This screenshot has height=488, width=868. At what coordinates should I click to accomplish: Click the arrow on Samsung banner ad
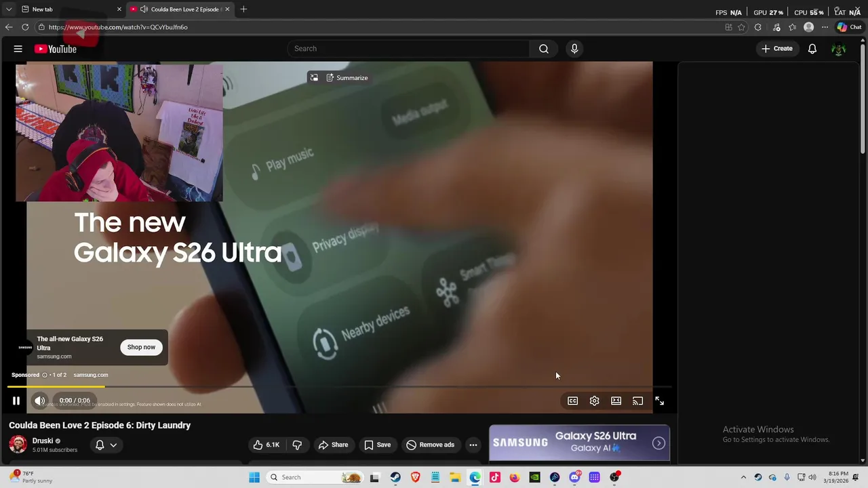658,443
